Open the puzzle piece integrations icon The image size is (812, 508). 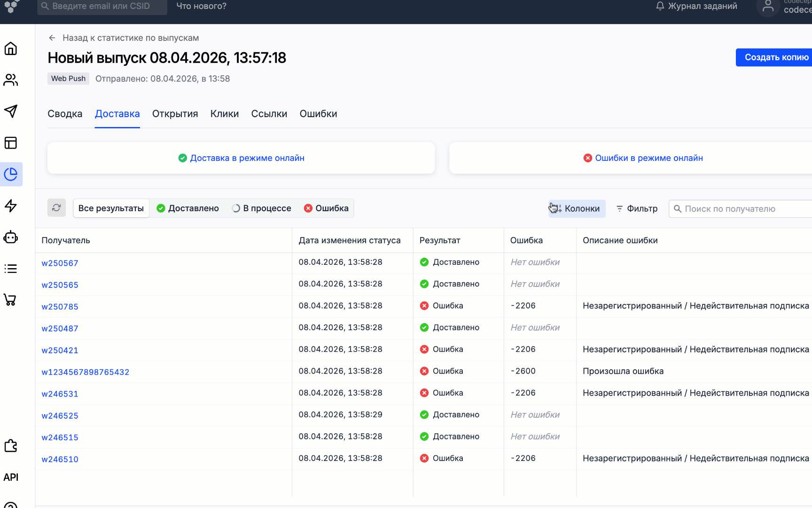11,446
